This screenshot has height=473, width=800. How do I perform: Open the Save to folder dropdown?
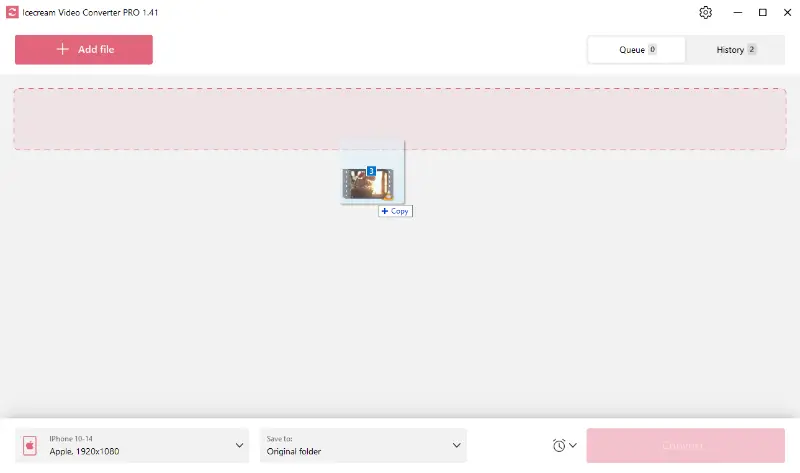pyautogui.click(x=363, y=445)
